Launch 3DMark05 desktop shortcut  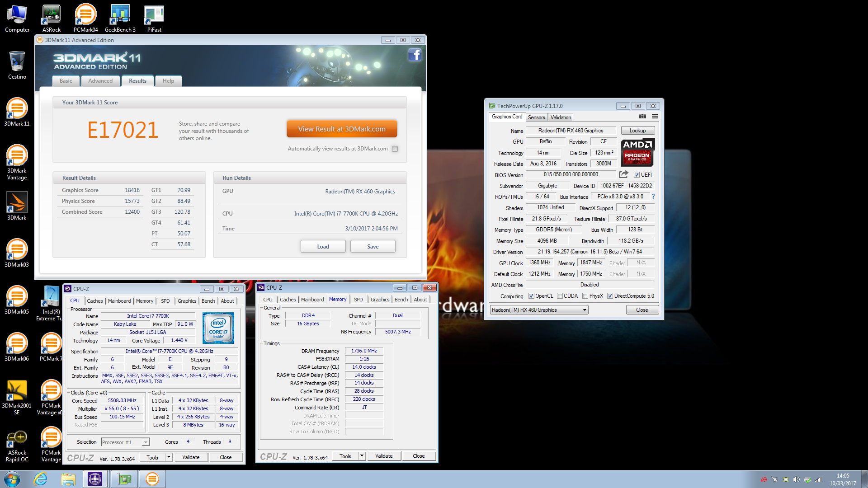click(17, 300)
